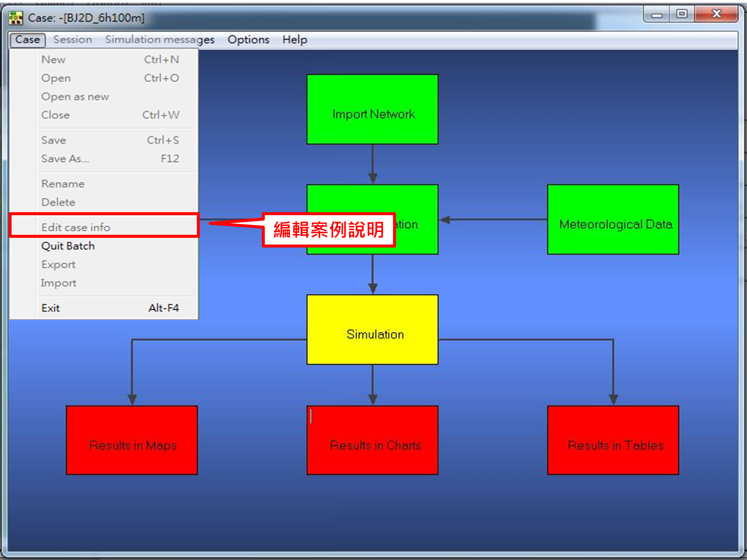Maximize the Case window

682,14
